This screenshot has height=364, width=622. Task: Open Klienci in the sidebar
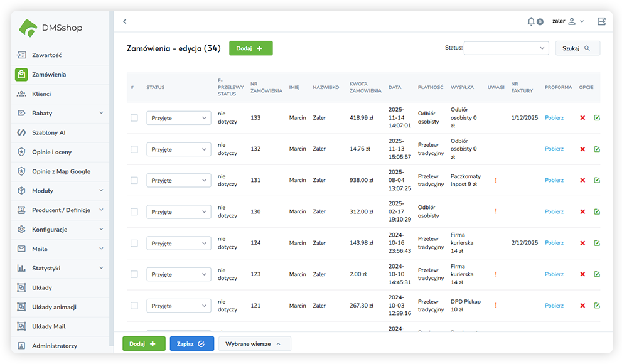(41, 94)
